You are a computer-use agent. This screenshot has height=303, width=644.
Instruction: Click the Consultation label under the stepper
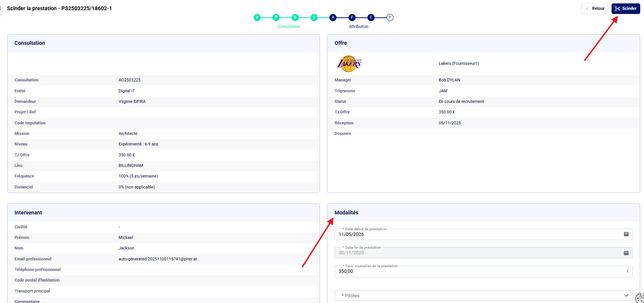coord(289,26)
